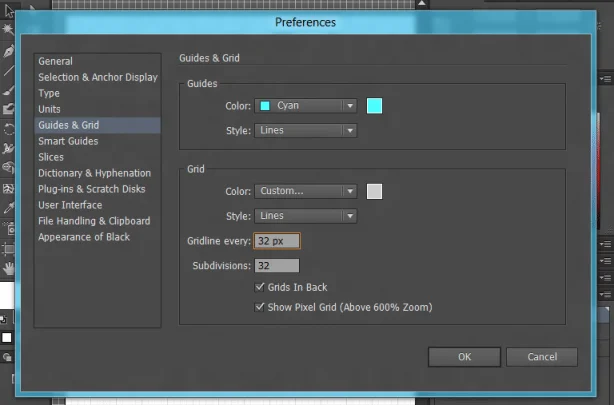This screenshot has width=614, height=405.
Task: Toggle Show Pixel Grid (Above 600% Zoom)
Action: click(x=259, y=307)
